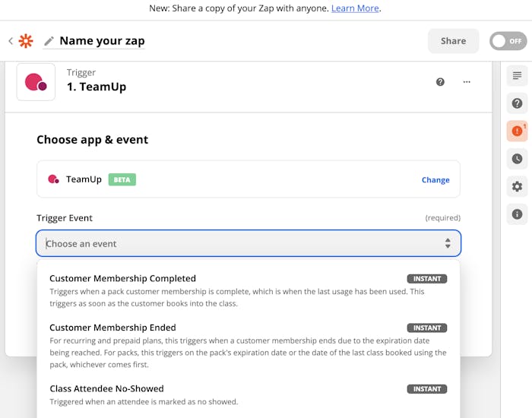Click the Zapier logo icon

click(x=26, y=41)
